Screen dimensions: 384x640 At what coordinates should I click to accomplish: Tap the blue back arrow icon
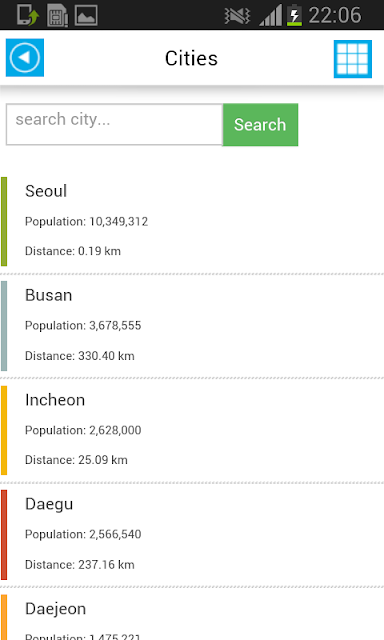coord(25,58)
